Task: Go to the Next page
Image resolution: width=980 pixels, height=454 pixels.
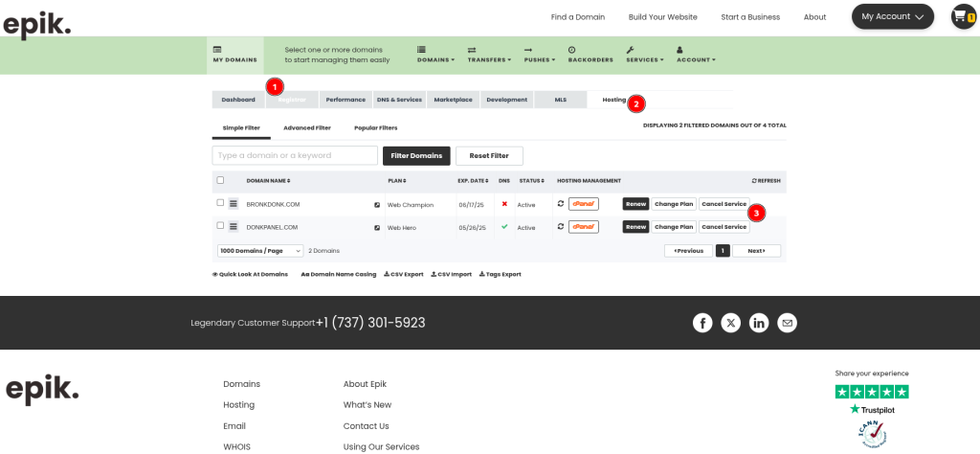Action: (x=756, y=251)
